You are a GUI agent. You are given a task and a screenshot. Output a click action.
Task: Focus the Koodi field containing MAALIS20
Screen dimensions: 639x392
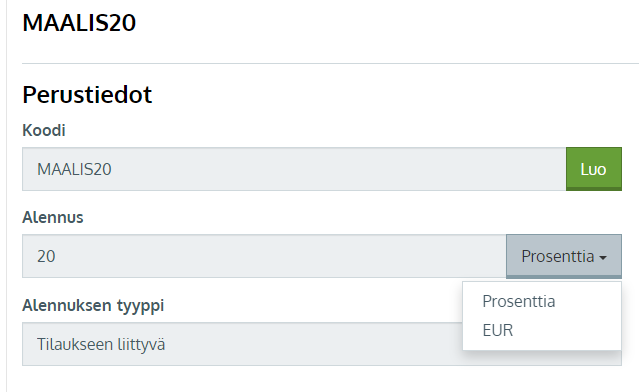(x=294, y=169)
